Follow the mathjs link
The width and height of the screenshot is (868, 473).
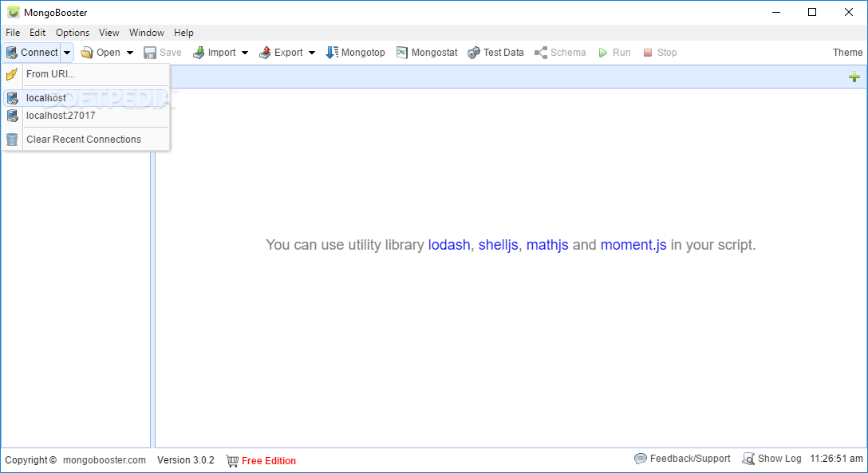[x=547, y=245]
